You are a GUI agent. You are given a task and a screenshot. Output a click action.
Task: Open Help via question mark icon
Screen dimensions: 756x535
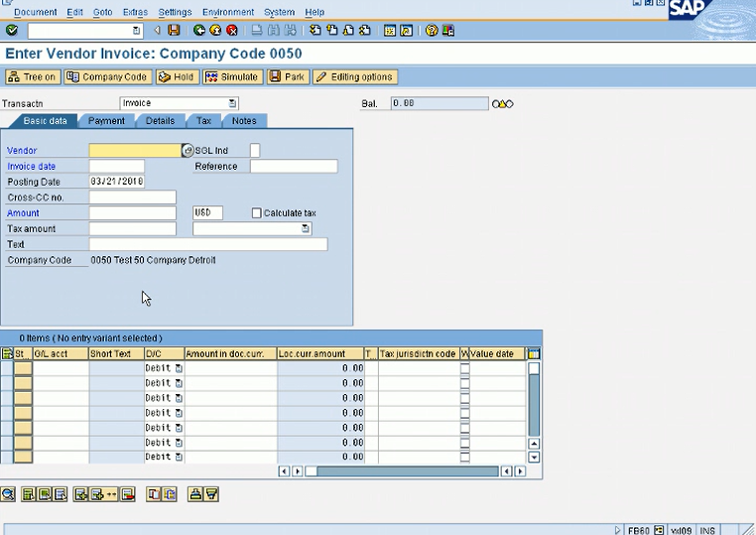click(432, 31)
